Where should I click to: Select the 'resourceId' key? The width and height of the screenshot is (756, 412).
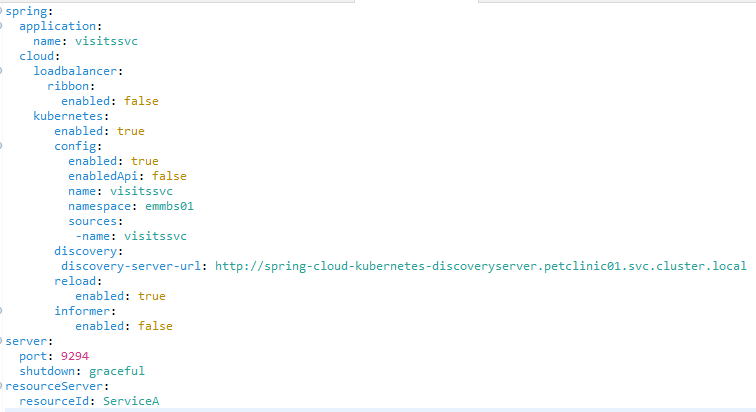(54, 401)
